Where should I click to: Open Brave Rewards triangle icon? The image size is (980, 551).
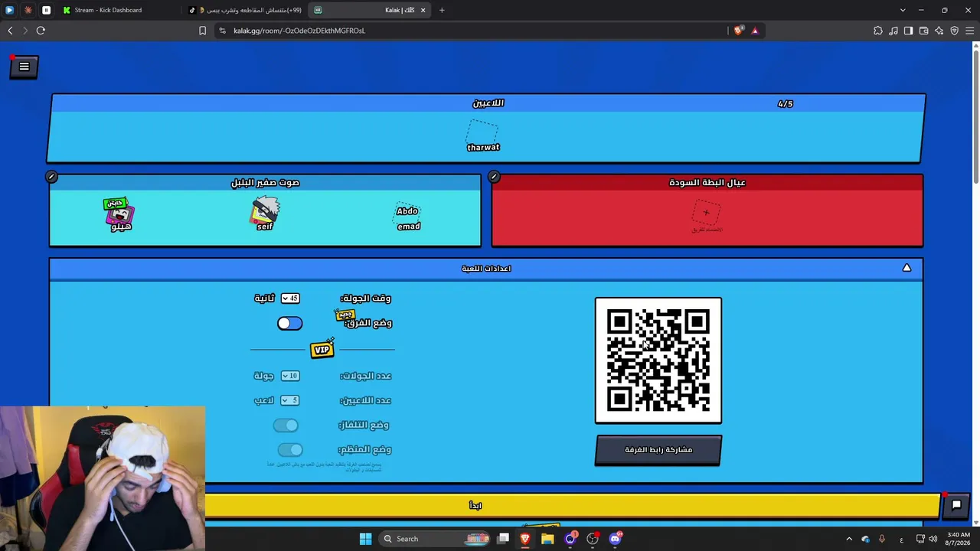[x=755, y=31]
